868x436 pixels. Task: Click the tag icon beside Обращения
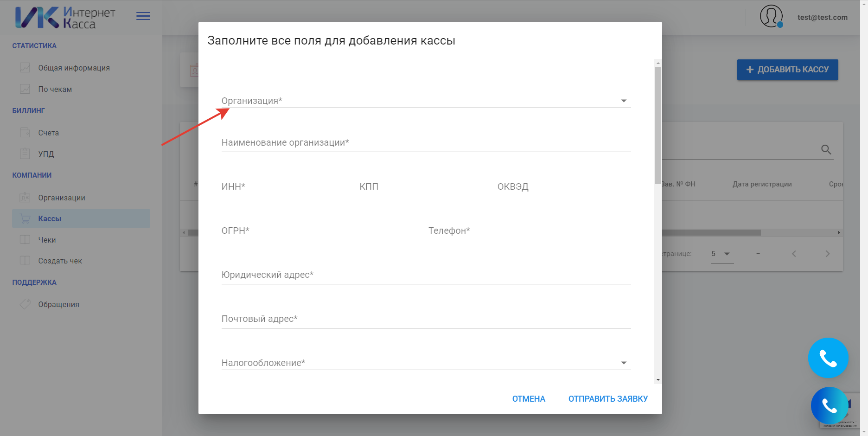pos(25,304)
